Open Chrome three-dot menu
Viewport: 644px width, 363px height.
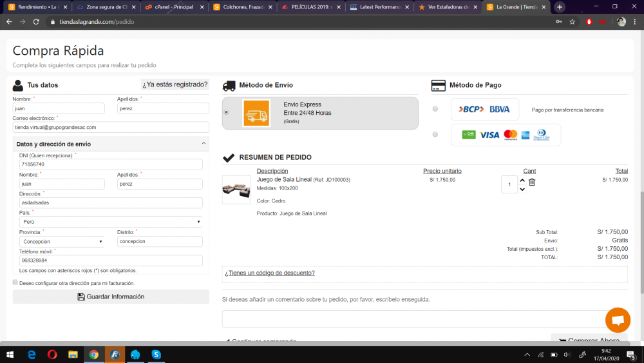click(x=635, y=22)
